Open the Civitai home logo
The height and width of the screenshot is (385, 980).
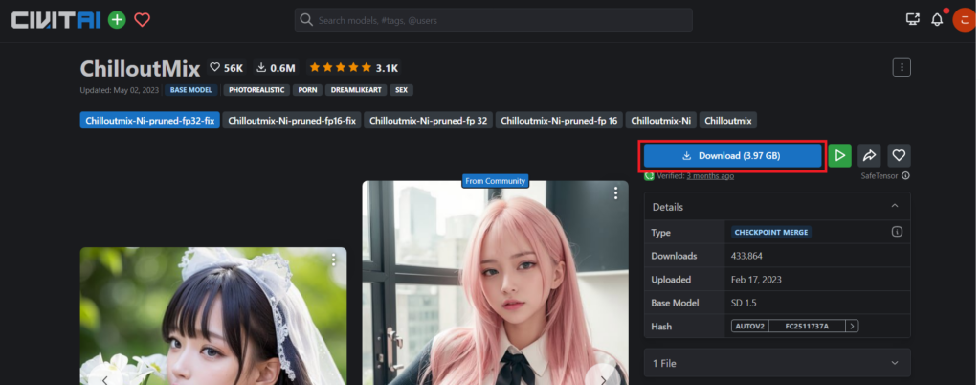tap(56, 20)
